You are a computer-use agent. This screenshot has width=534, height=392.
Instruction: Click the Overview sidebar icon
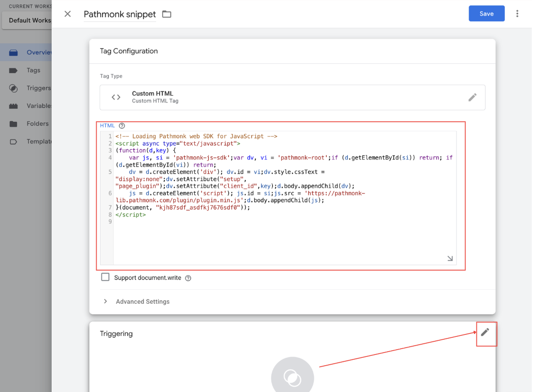[x=13, y=52]
